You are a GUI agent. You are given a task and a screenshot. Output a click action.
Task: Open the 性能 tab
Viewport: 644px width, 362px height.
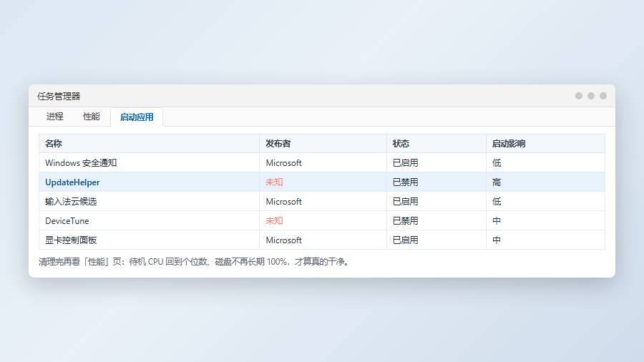[x=91, y=117]
